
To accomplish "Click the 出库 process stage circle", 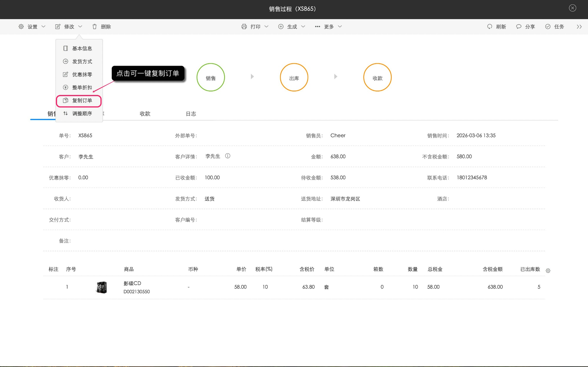I will pos(294,78).
